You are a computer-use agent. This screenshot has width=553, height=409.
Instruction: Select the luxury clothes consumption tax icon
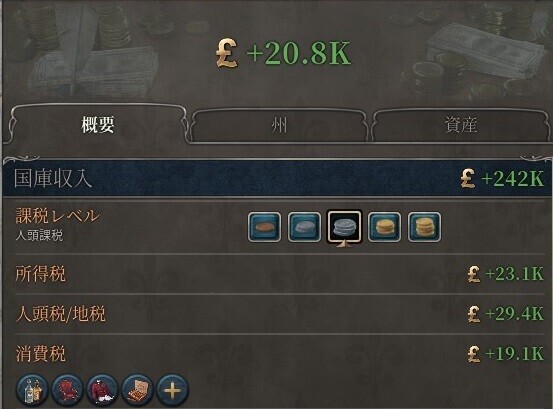(x=102, y=390)
